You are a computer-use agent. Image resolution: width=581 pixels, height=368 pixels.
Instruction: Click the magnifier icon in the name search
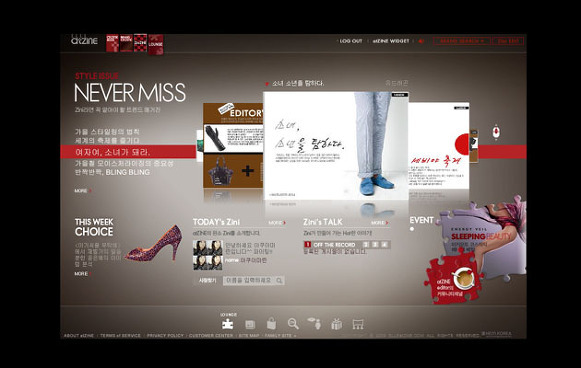279,281
